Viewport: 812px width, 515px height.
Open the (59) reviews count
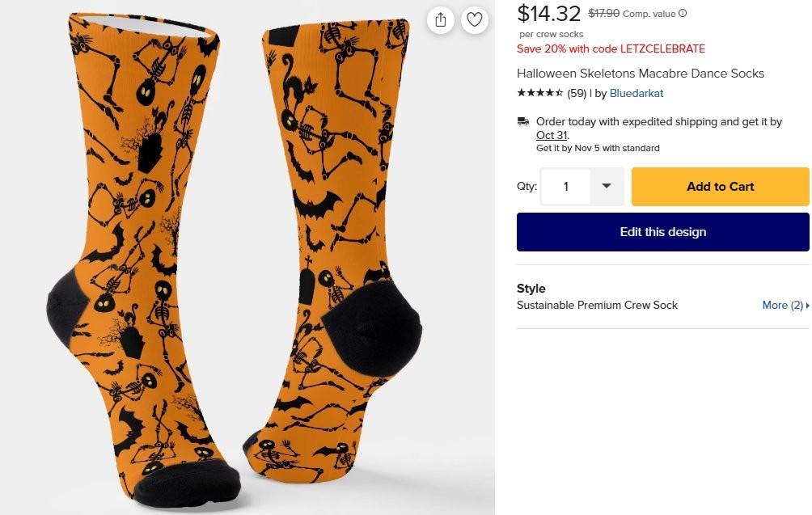[577, 93]
